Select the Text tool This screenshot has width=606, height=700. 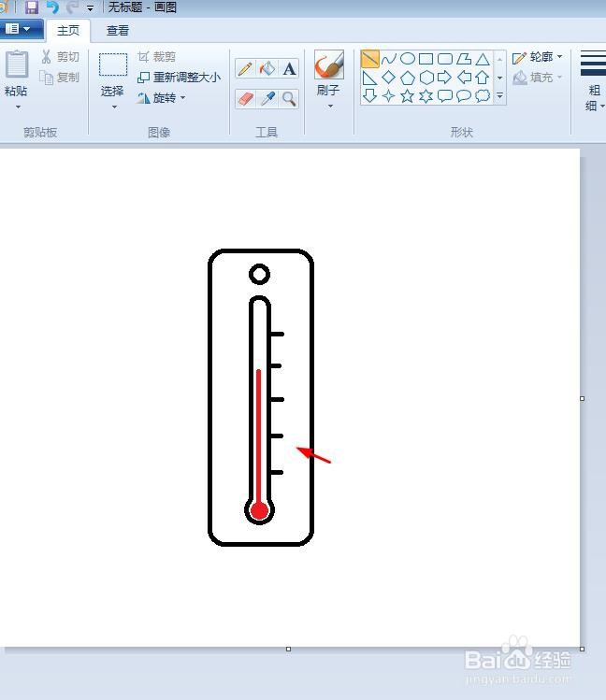click(289, 69)
